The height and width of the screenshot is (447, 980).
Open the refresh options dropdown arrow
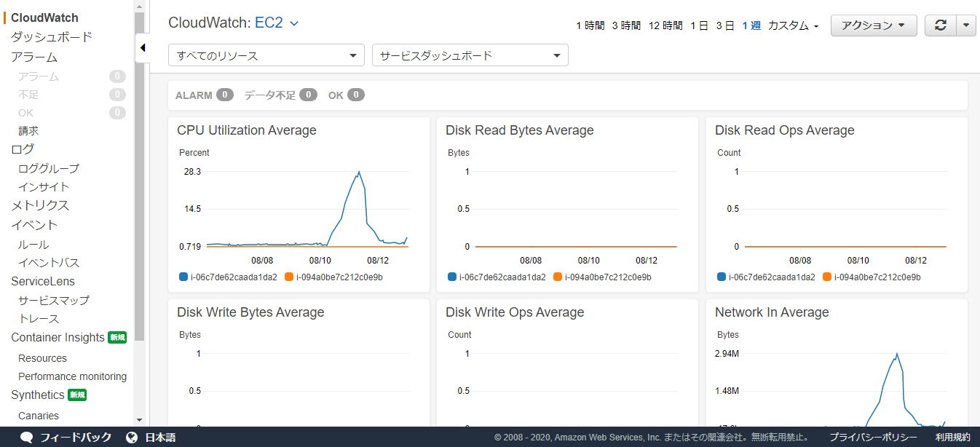point(965,25)
